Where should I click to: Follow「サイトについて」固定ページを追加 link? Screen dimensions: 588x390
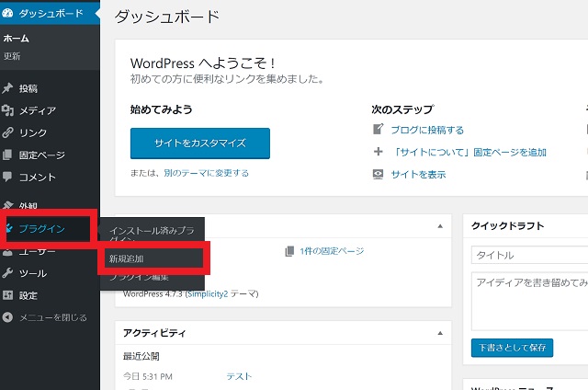pyautogui.click(x=469, y=152)
